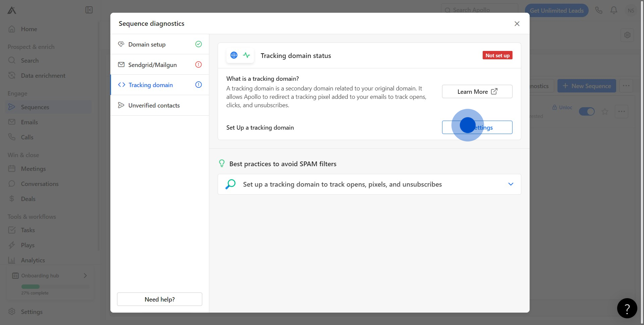
Task: Open notifications bell icon
Action: click(x=614, y=10)
